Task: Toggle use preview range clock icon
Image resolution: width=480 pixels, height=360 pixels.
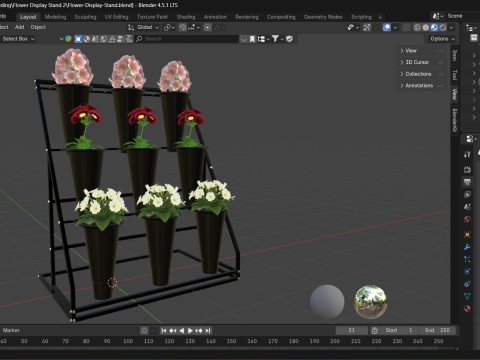Action: 375,330
